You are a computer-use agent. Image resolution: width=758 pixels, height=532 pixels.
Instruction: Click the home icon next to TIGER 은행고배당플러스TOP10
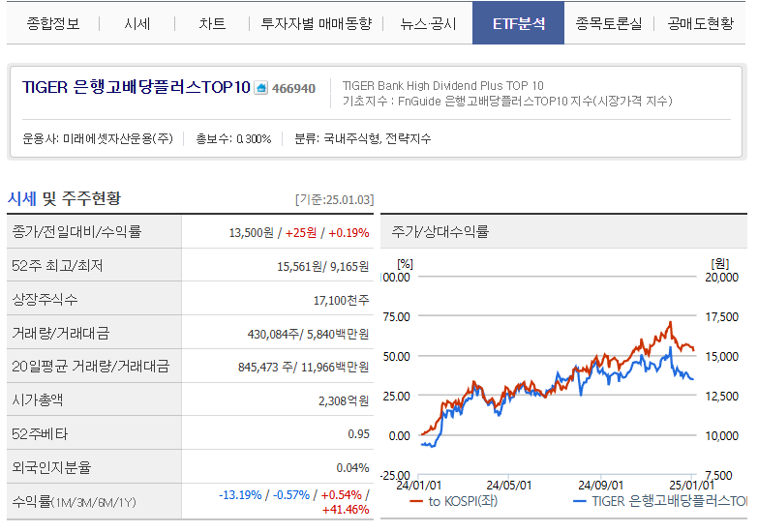(x=261, y=88)
